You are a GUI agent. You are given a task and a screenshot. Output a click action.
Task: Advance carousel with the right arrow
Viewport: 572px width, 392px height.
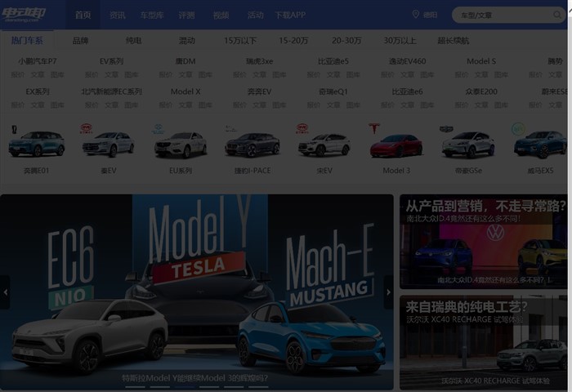pos(388,292)
